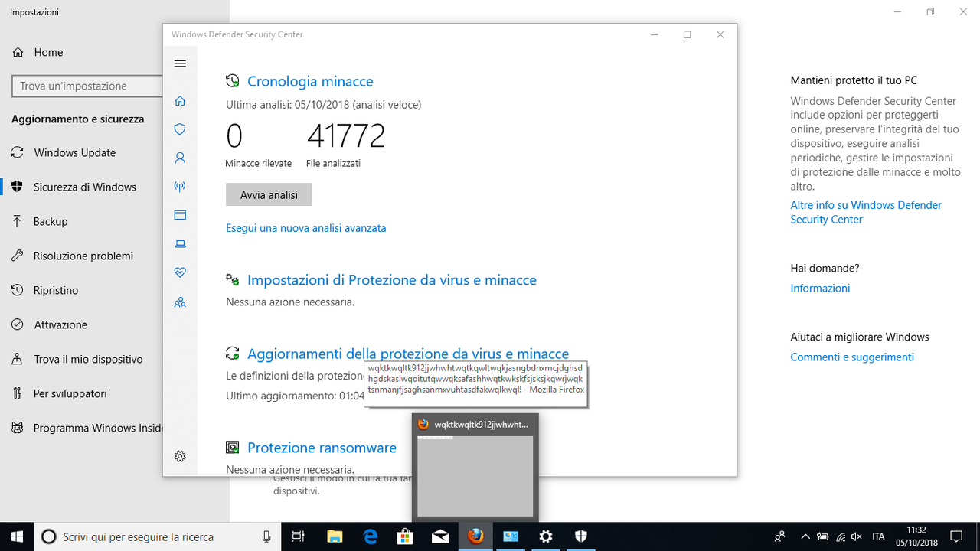Open Aggiornamenti della protezione da virus e minacce

pos(408,354)
